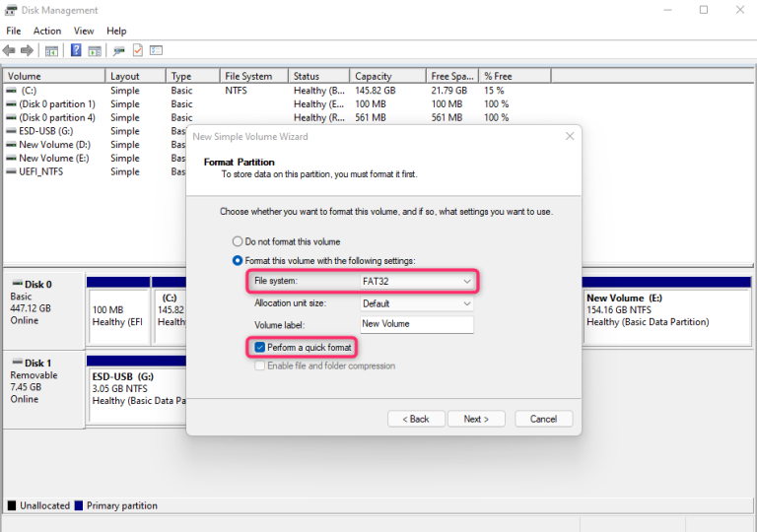
Task: Open the View menu
Action: (x=84, y=31)
